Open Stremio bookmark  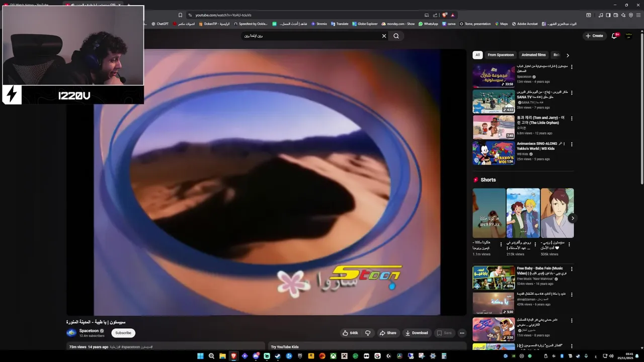(x=319, y=24)
